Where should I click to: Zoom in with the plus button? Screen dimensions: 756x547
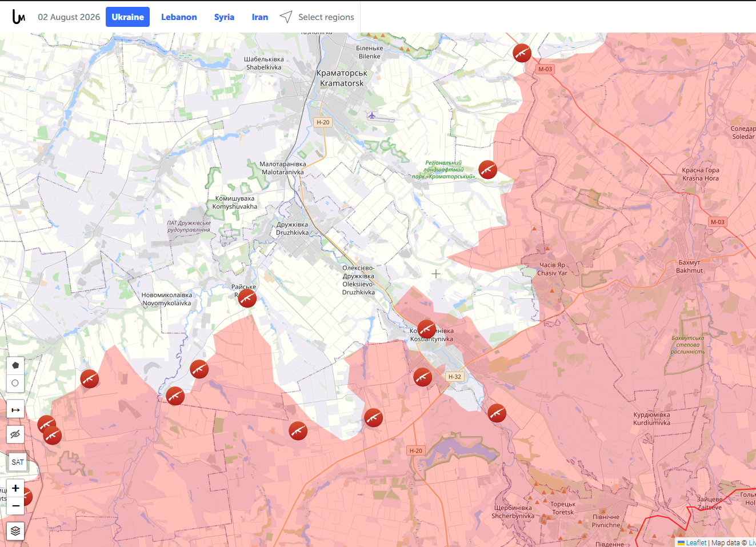(15, 488)
